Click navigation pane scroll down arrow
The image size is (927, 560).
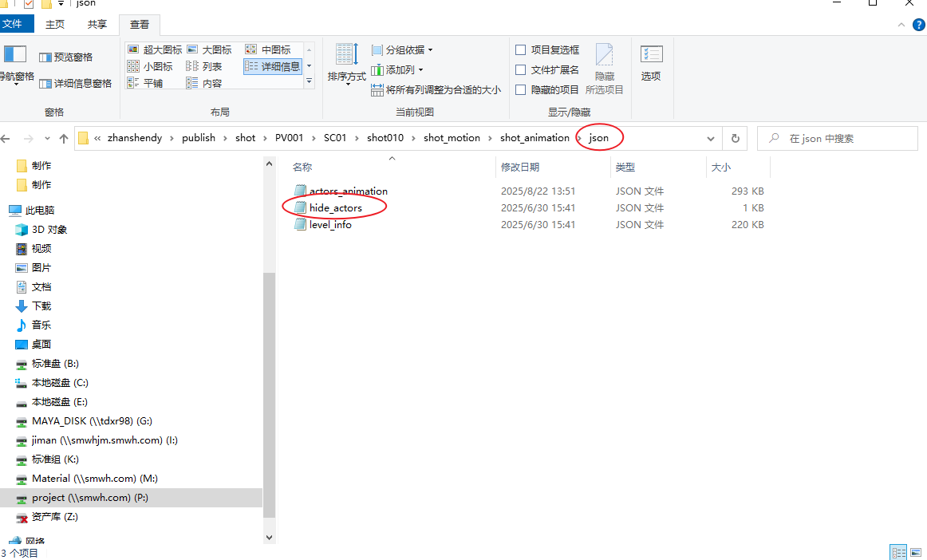(269, 538)
